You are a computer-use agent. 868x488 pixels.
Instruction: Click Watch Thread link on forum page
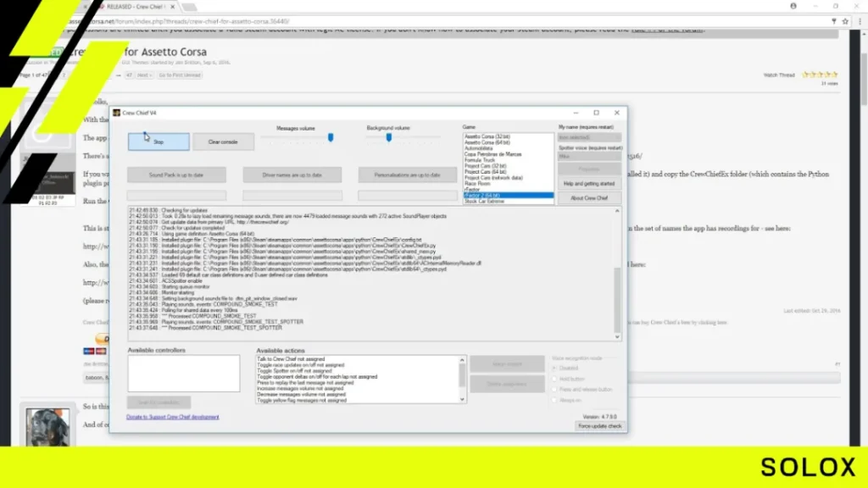pyautogui.click(x=779, y=75)
